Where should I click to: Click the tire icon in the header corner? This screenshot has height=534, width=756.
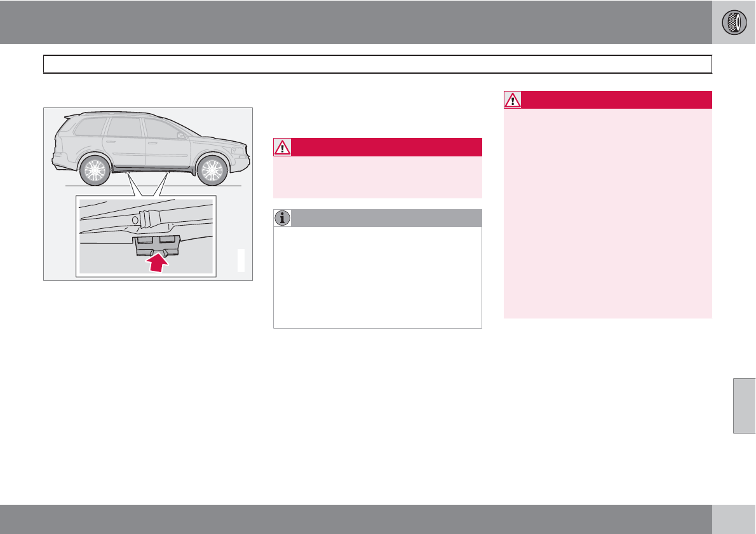coord(734,22)
